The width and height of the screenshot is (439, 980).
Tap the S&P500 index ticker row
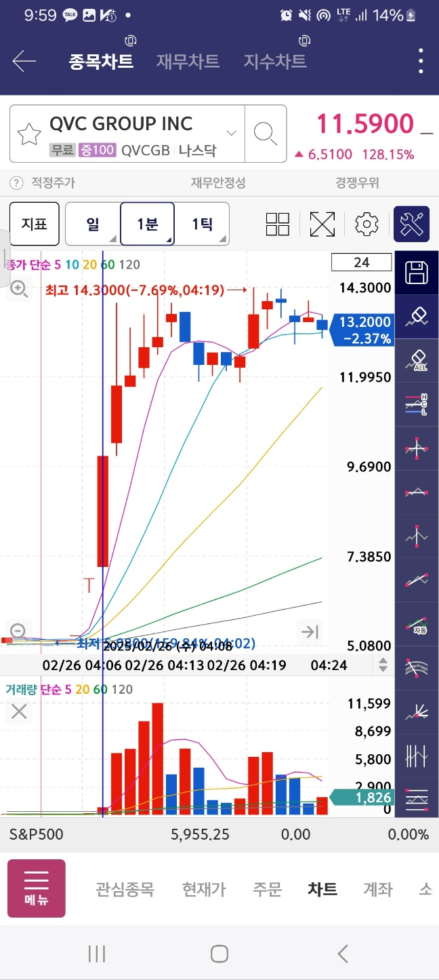[219, 834]
